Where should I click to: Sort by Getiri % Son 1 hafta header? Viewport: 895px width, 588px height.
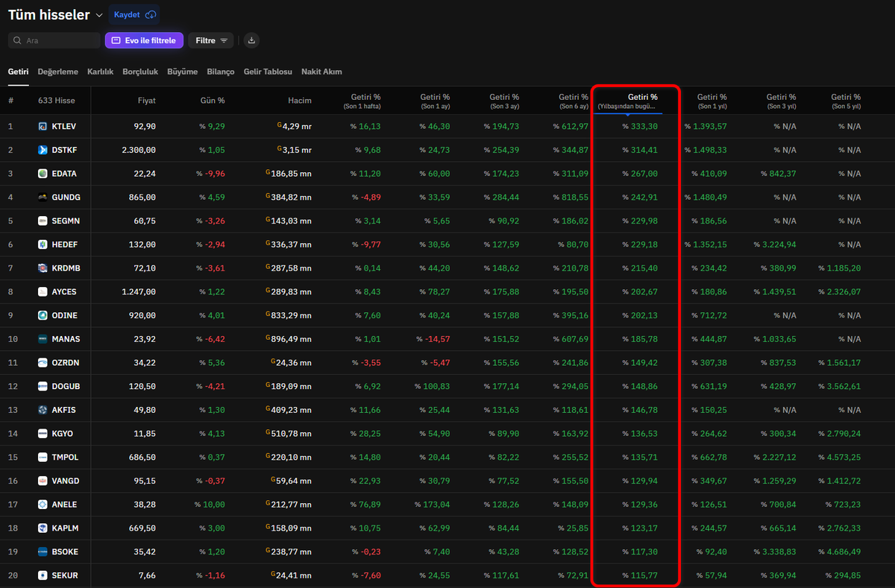(x=362, y=101)
